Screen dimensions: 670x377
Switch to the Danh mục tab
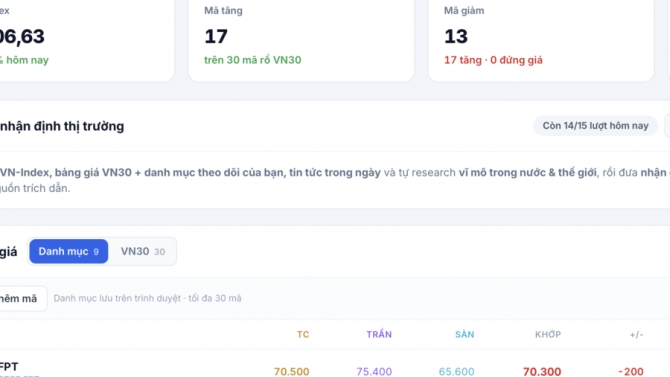[68, 251]
